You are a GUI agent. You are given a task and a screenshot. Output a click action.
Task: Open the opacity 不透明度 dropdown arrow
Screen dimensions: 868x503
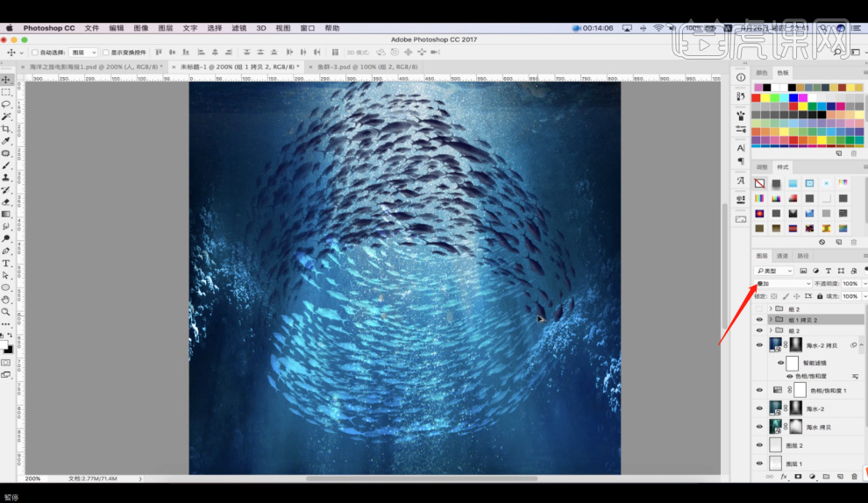click(864, 284)
